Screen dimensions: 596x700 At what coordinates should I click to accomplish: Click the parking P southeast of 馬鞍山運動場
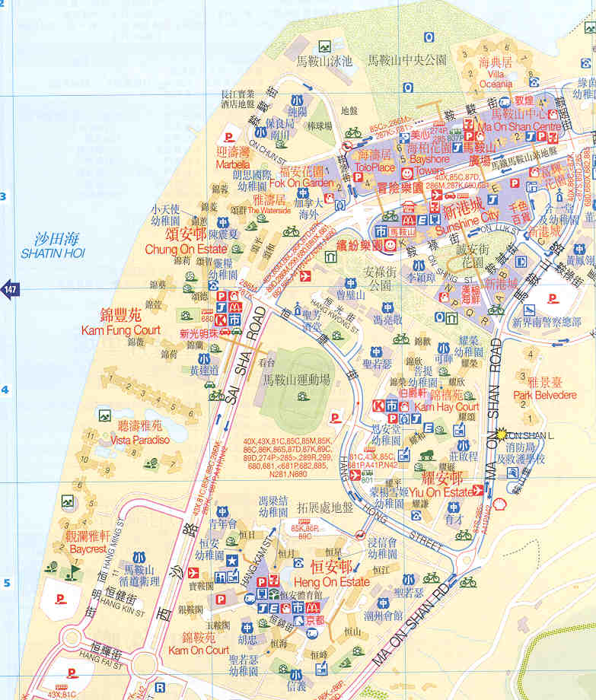(335, 418)
